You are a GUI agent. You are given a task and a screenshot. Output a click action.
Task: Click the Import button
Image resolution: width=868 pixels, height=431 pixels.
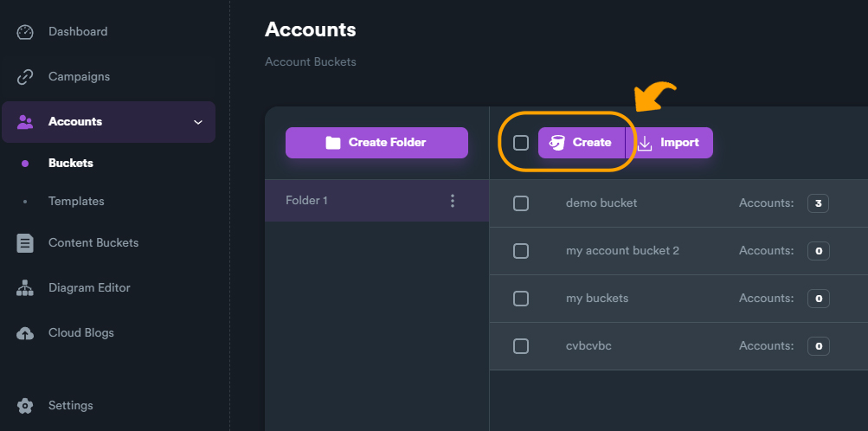(x=670, y=143)
